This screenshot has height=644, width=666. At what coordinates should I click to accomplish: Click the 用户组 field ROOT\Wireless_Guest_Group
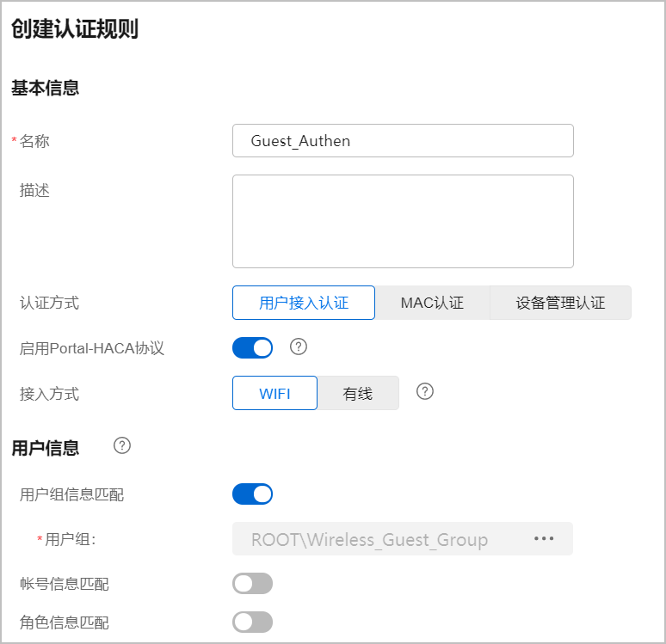403,539
